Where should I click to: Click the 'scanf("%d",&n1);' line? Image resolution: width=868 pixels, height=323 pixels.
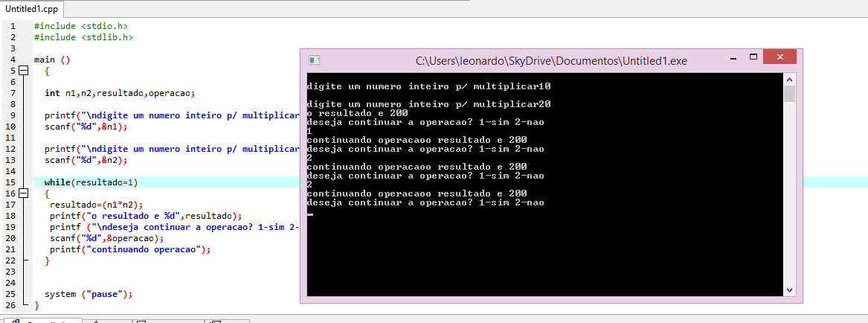(86, 127)
